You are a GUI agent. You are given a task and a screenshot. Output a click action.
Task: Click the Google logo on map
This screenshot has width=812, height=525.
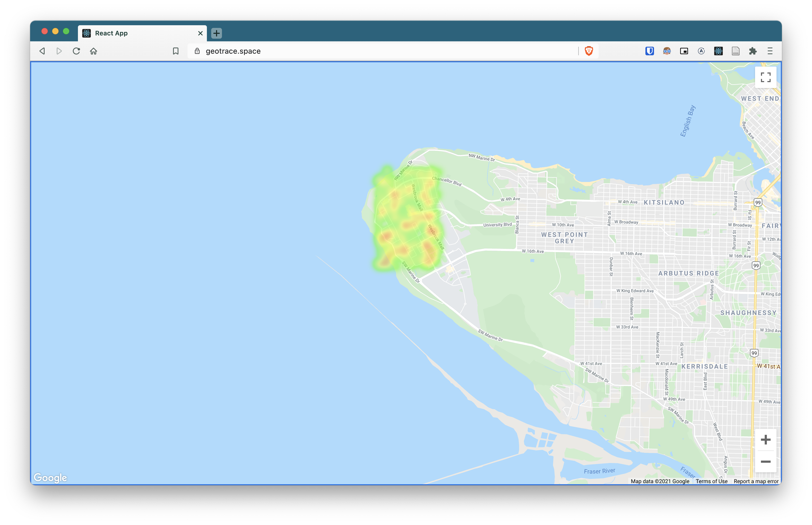(50, 477)
